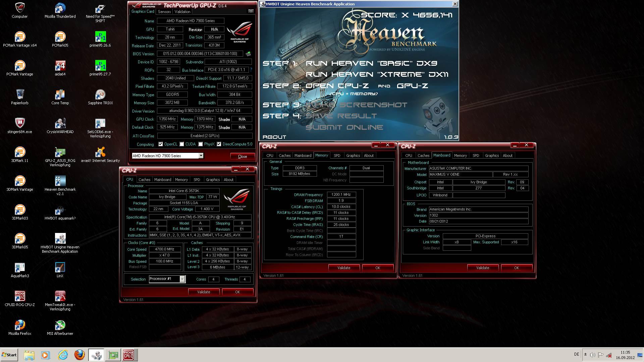Toggle the CUDA checkbox in GPU-Z
Screen dimensions: 644x362
coord(182,144)
